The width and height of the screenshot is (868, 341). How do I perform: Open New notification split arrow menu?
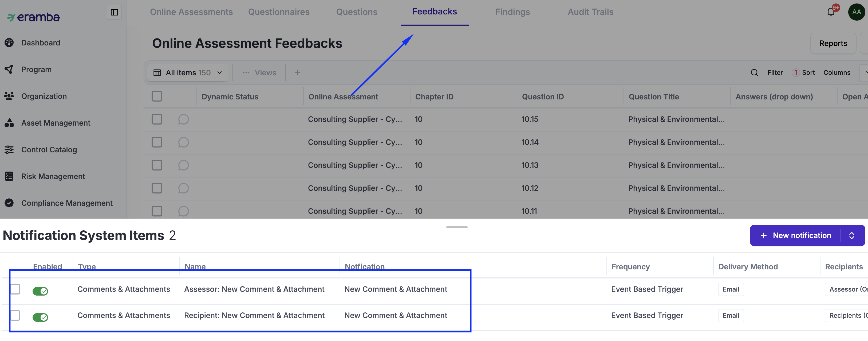click(851, 235)
